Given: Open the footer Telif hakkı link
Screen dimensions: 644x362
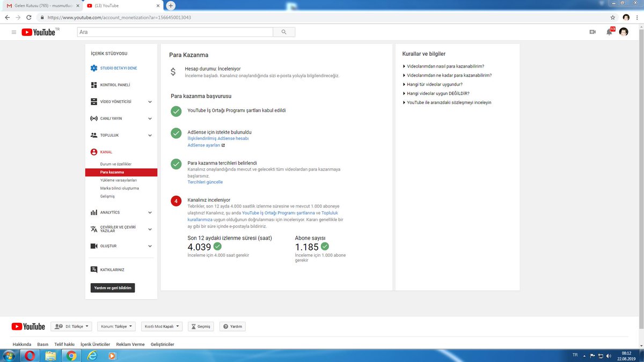Looking at the screenshot, I should click(64, 344).
